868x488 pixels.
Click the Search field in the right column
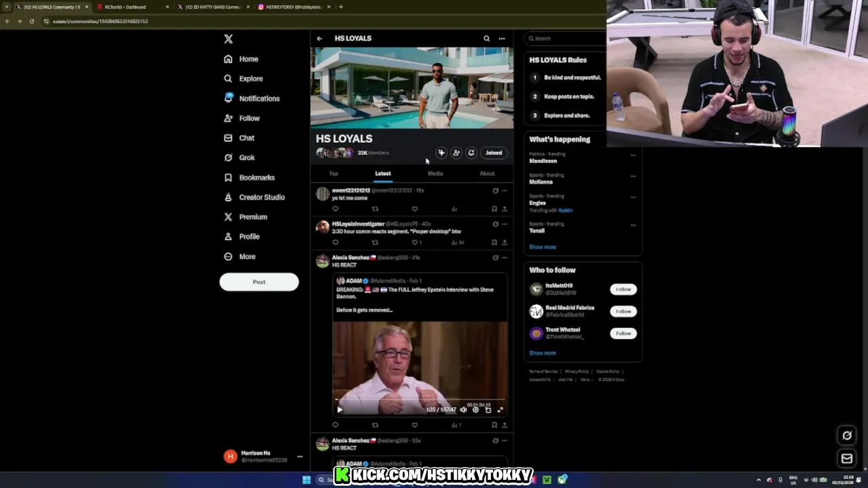(566, 39)
